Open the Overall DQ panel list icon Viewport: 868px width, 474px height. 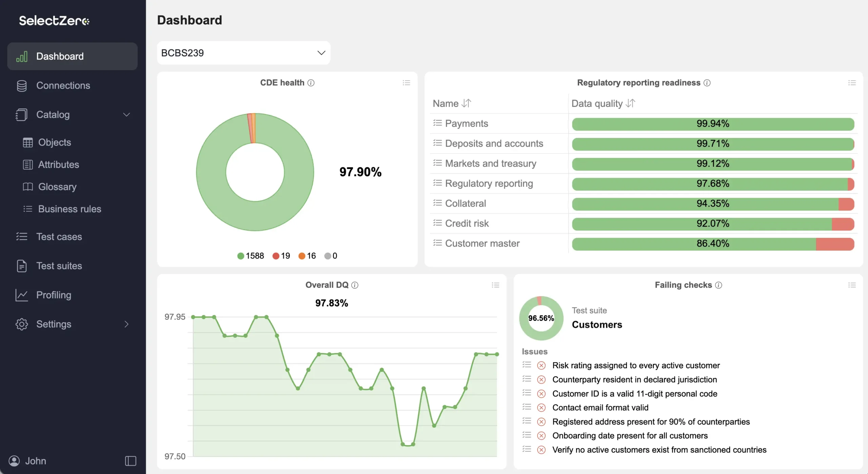(x=495, y=285)
